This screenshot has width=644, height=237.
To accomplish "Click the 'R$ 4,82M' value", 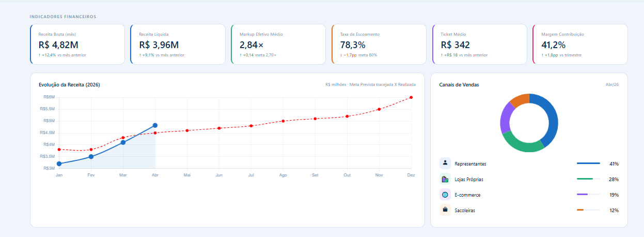I will 58,45.
